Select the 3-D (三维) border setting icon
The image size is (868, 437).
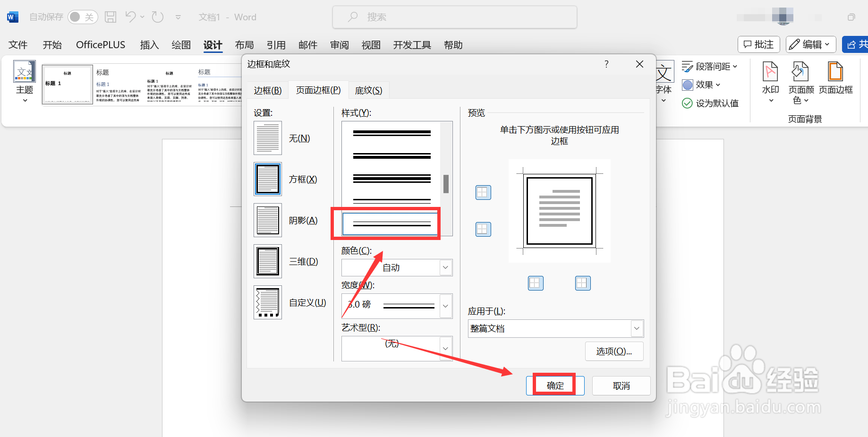pos(268,261)
